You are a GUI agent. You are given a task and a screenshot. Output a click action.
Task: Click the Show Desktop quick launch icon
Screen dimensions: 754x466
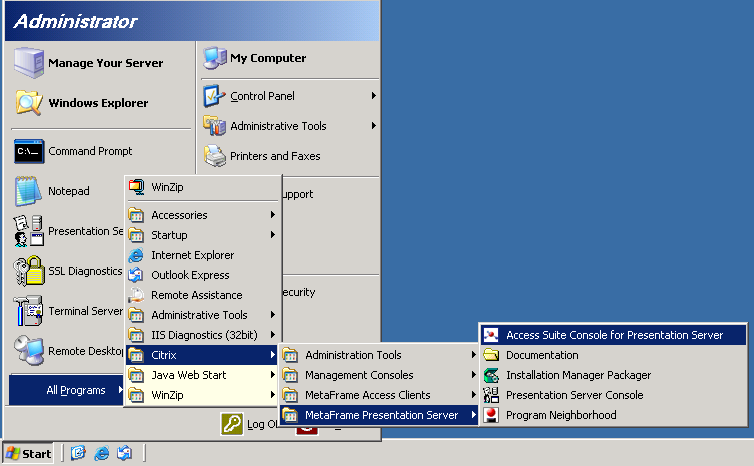[78, 453]
